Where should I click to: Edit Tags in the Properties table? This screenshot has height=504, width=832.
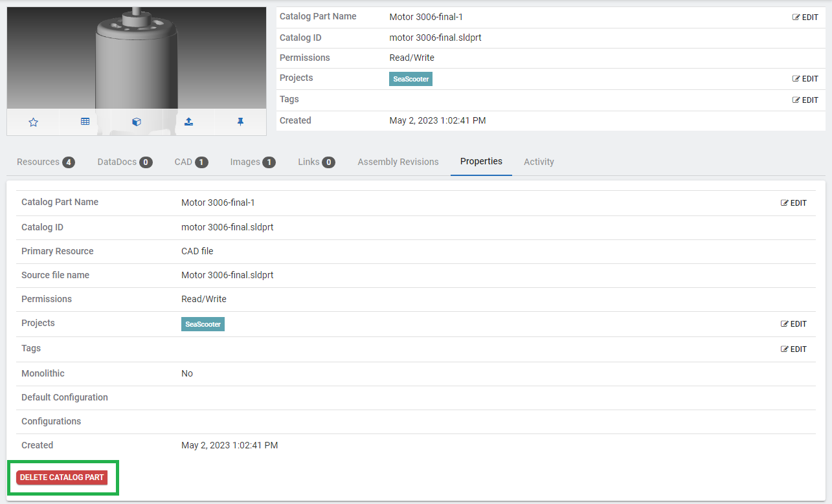tap(794, 349)
